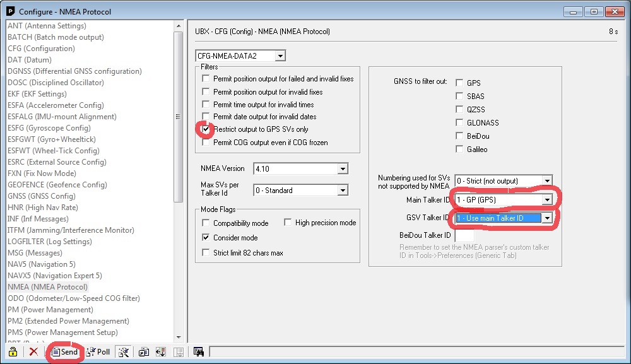Click the icon right of the autopoll wand
631x364 pixels.
pyautogui.click(x=144, y=352)
